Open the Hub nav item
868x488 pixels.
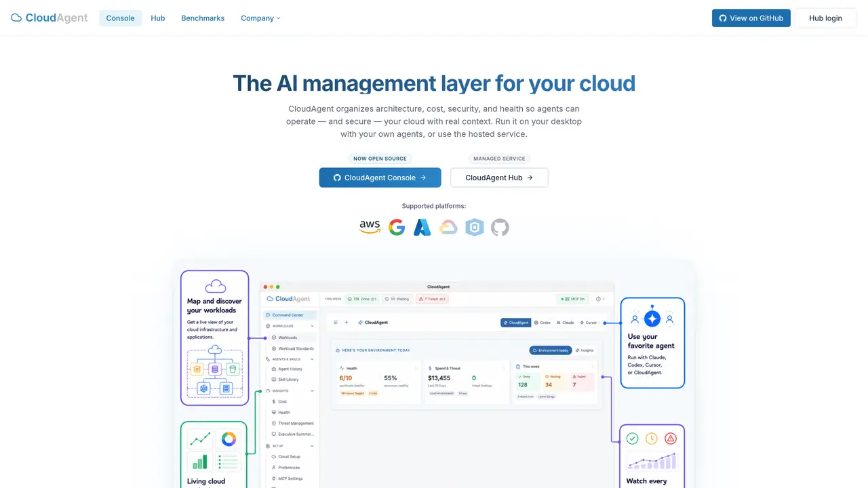coord(158,18)
